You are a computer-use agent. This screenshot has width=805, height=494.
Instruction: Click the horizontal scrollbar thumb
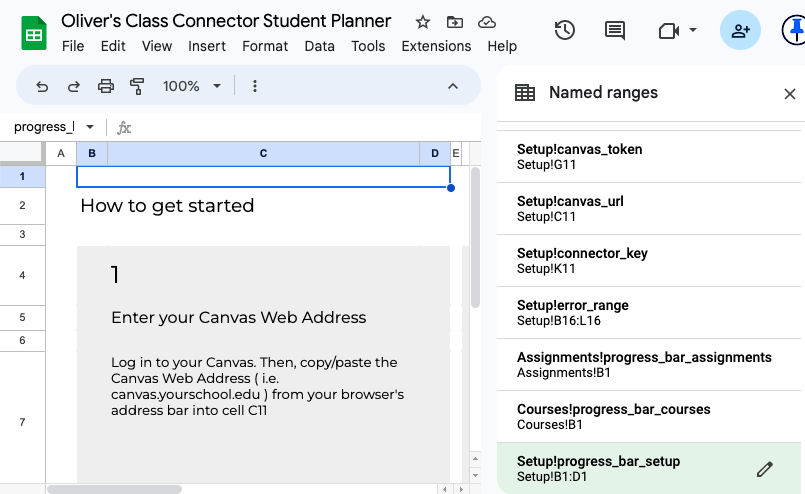[x=114, y=489]
